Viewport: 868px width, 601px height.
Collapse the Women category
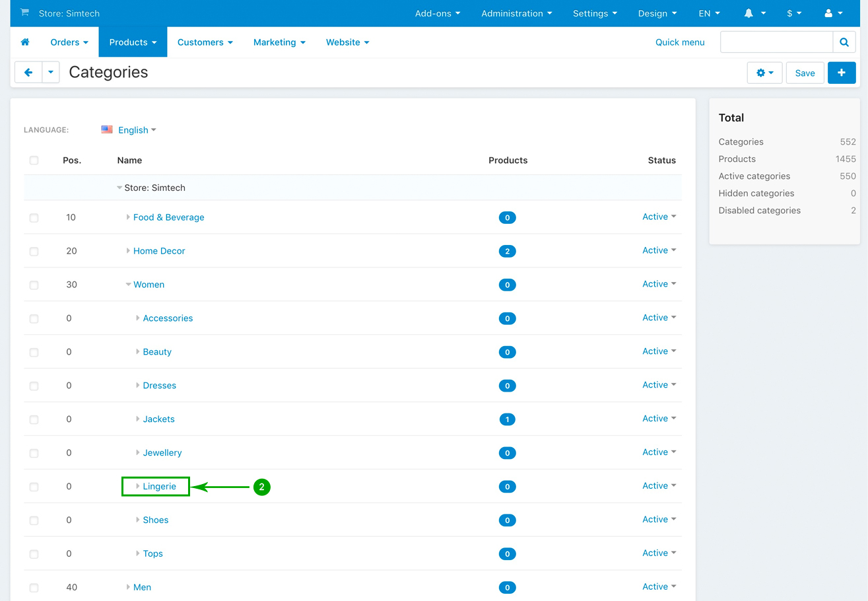(128, 285)
